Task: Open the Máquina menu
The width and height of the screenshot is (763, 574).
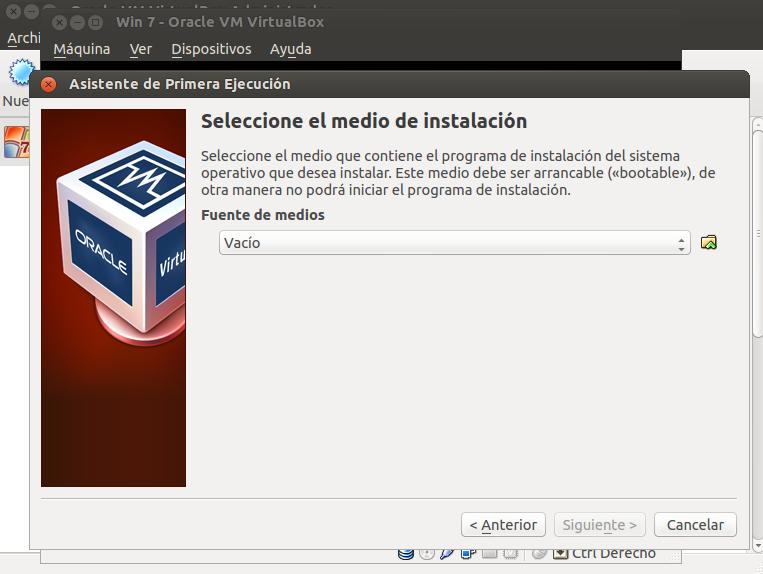Action: (82, 49)
